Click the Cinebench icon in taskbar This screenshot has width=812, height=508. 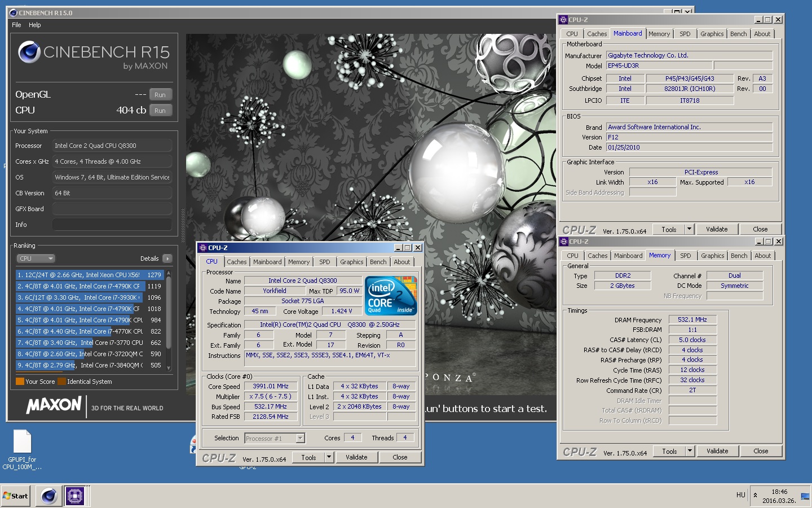pyautogui.click(x=49, y=496)
